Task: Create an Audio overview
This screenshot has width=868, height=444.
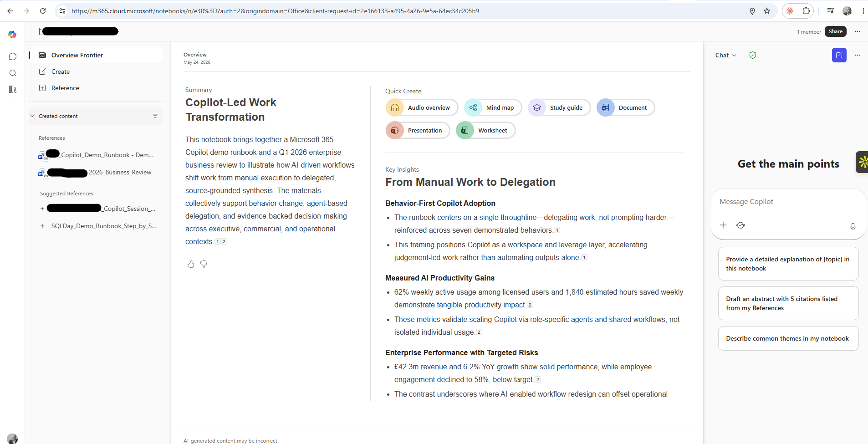Action: pos(422,107)
